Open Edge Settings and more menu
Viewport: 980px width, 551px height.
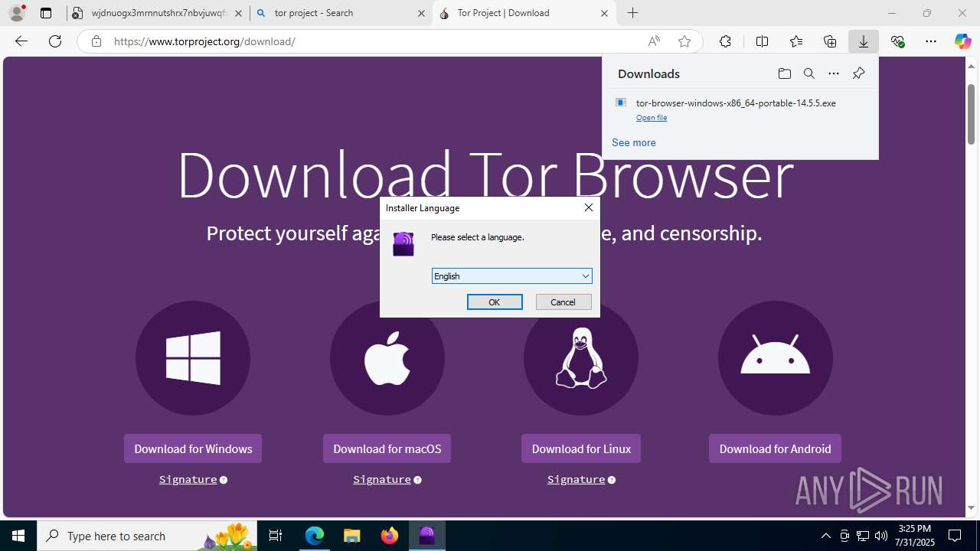(931, 41)
